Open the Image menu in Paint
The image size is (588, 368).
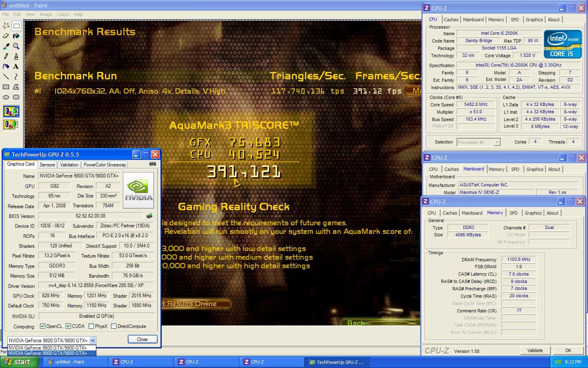(46, 14)
